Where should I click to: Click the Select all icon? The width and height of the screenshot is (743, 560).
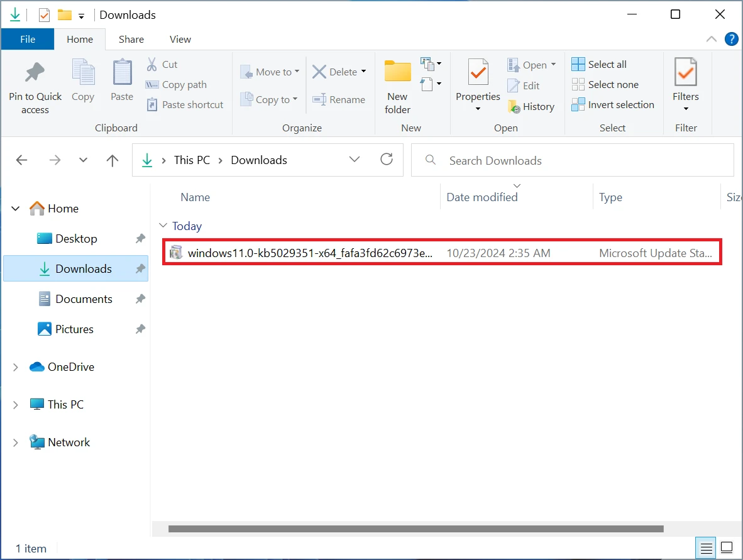578,64
